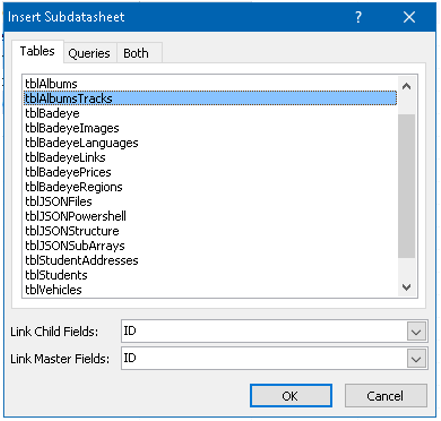This screenshot has height=421, width=441.
Task: Open the Link Child Fields dropdown arrow
Action: [x=416, y=332]
